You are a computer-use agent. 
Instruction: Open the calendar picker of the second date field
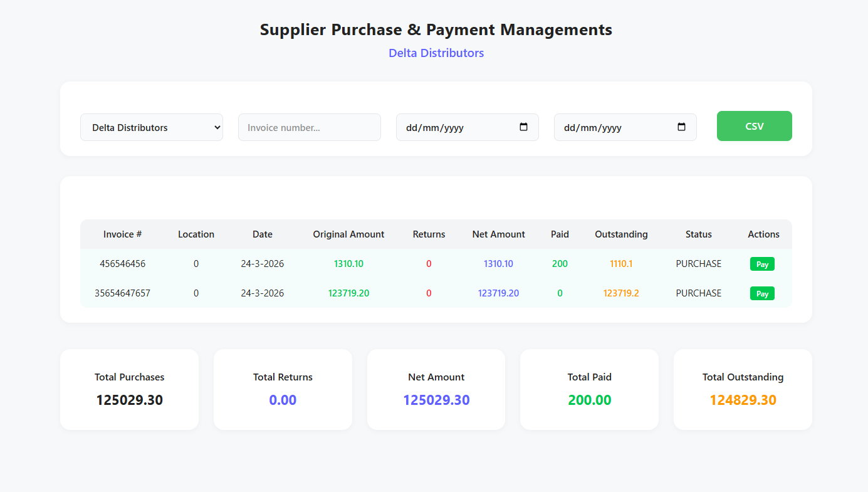click(682, 127)
